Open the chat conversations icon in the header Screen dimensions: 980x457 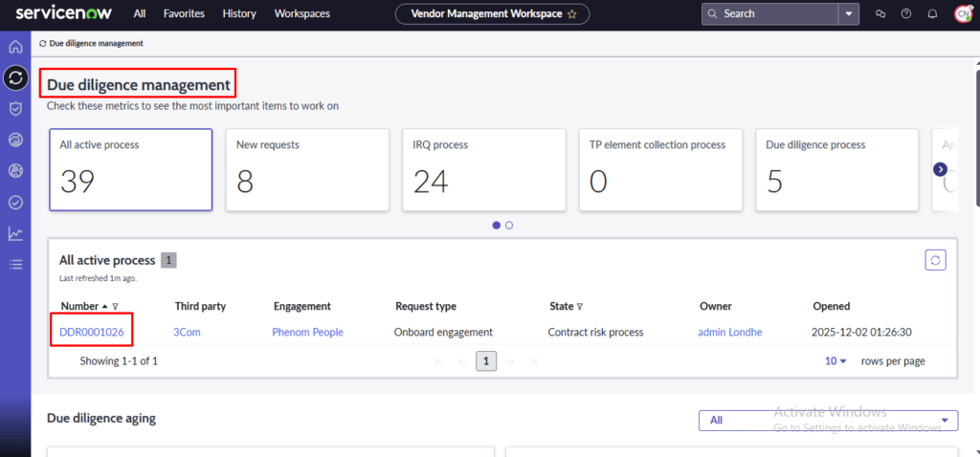[x=880, y=14]
